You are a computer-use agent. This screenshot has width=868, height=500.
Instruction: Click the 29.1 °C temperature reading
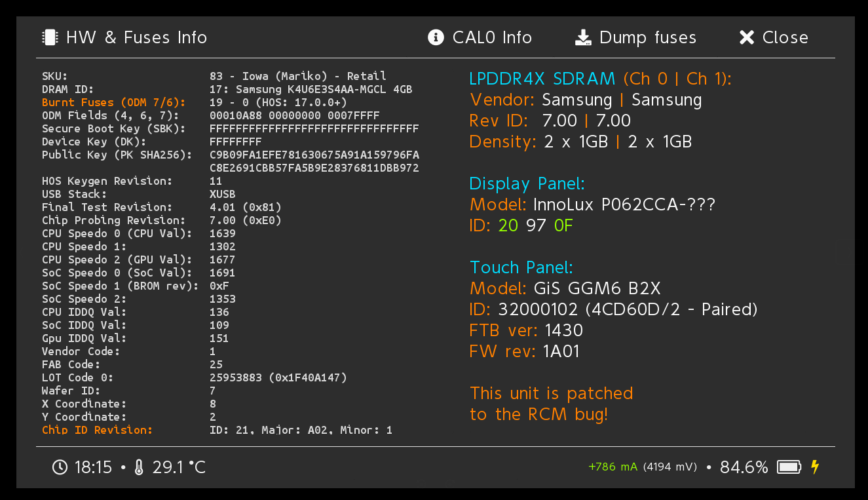click(179, 467)
